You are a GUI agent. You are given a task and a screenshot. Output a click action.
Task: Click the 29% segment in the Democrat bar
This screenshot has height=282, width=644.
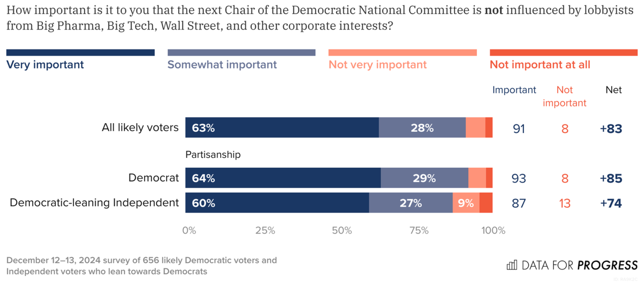[x=424, y=178]
